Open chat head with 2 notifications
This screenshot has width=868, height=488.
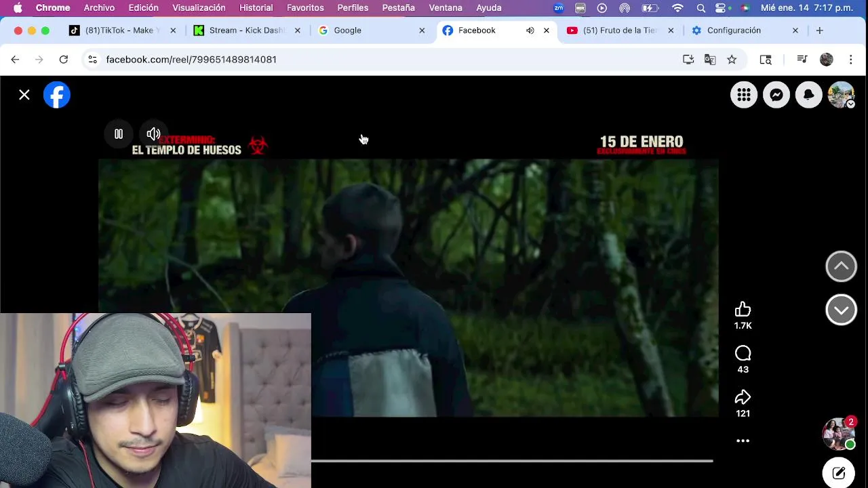pos(839,432)
